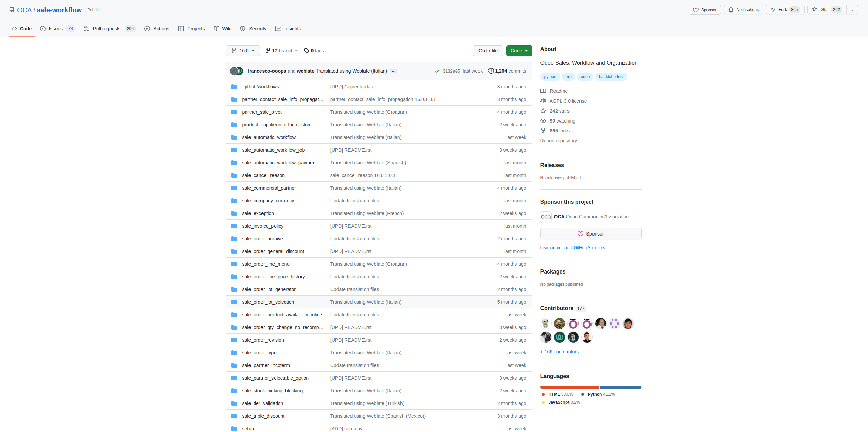Select the odoo topic tag
Screen dimensions: 868x432
click(585, 77)
